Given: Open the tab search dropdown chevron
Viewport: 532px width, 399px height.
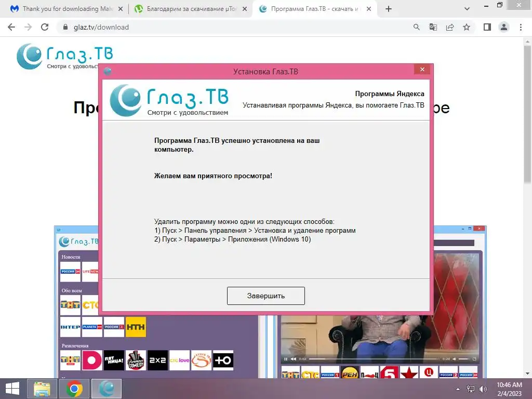Looking at the screenshot, I should [x=467, y=9].
